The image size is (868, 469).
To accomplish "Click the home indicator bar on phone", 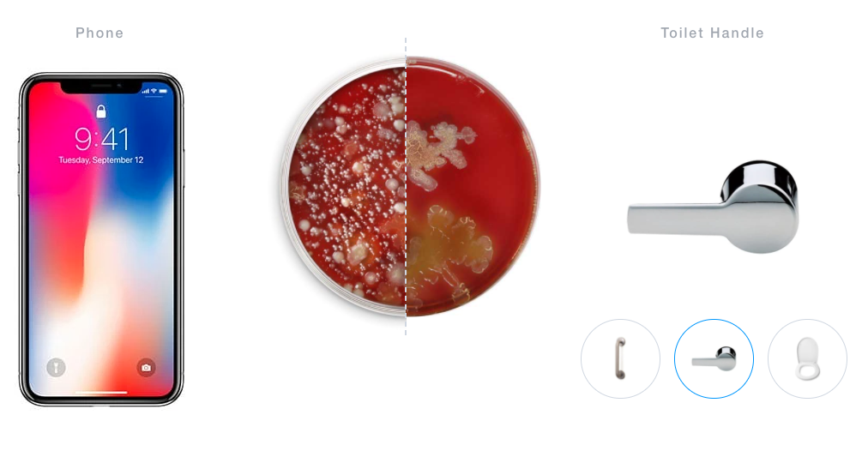I will (x=100, y=392).
